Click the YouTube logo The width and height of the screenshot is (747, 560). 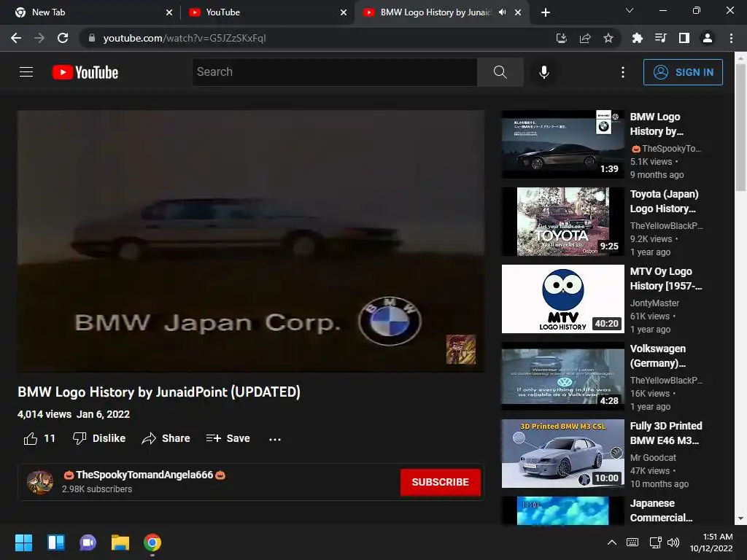coord(85,72)
